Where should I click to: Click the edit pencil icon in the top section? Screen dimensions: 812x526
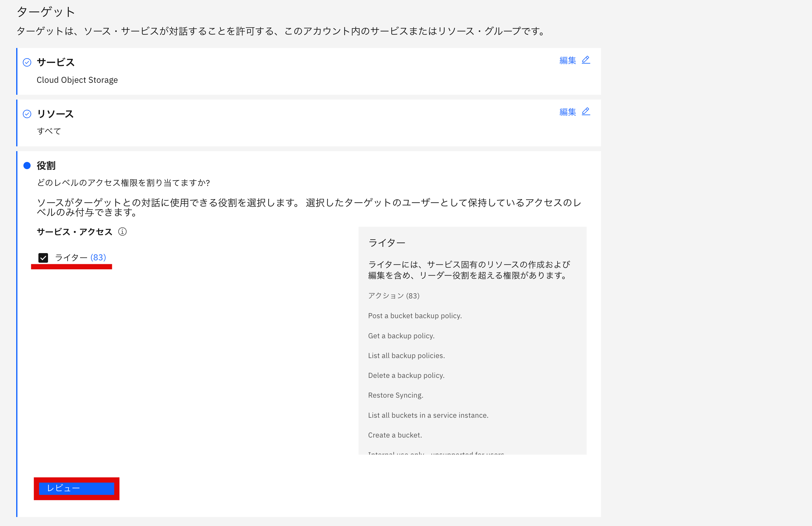pyautogui.click(x=586, y=60)
